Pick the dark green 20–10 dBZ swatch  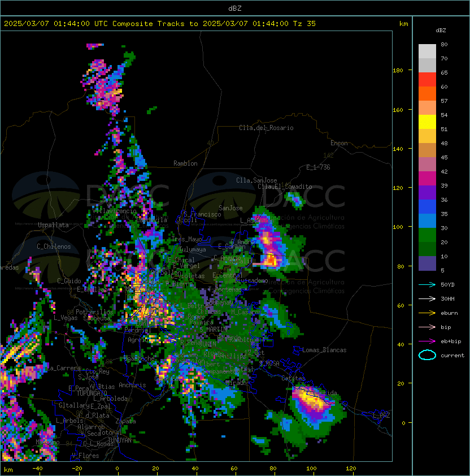tap(427, 249)
